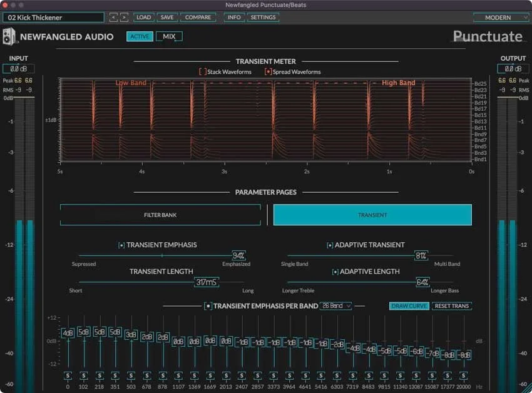Click Transient Emphasis slider handle at 94%

(238, 255)
